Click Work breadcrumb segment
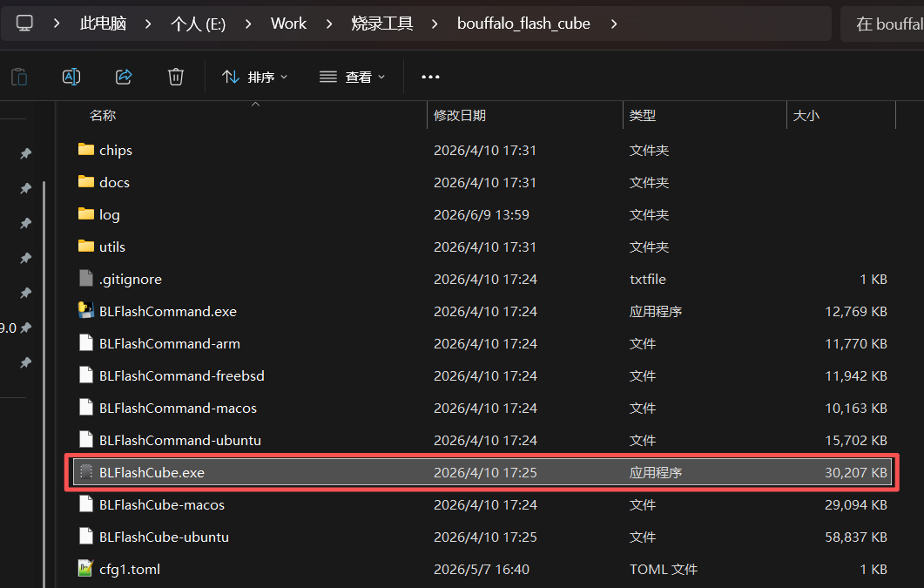The height and width of the screenshot is (588, 924). pos(288,24)
